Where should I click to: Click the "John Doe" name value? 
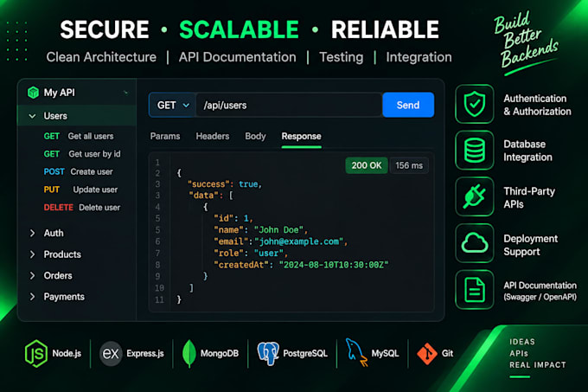point(278,230)
